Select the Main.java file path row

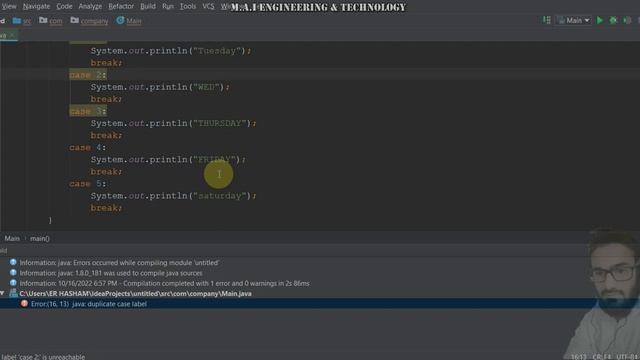click(x=136, y=293)
